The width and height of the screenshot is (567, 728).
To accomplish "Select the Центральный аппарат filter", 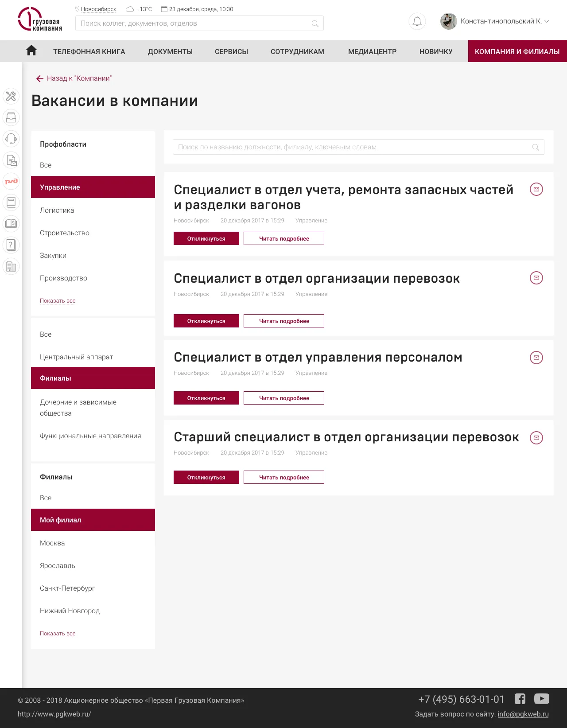I will 76,357.
